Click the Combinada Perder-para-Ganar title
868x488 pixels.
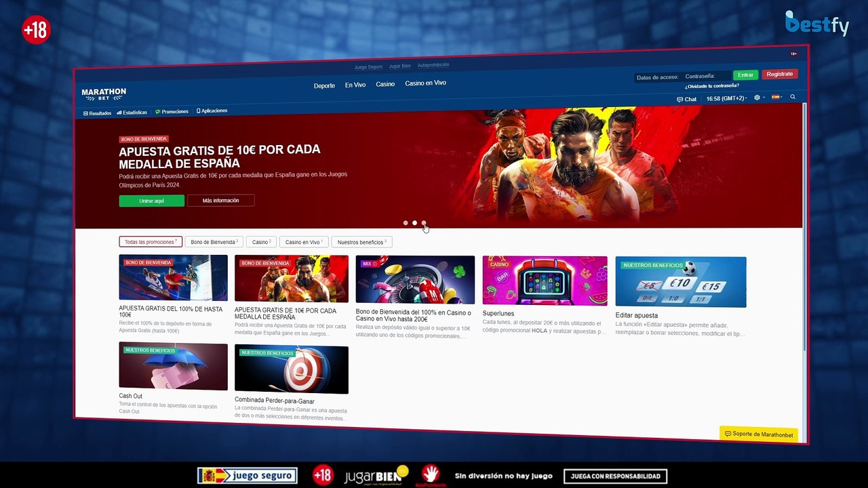coord(275,401)
